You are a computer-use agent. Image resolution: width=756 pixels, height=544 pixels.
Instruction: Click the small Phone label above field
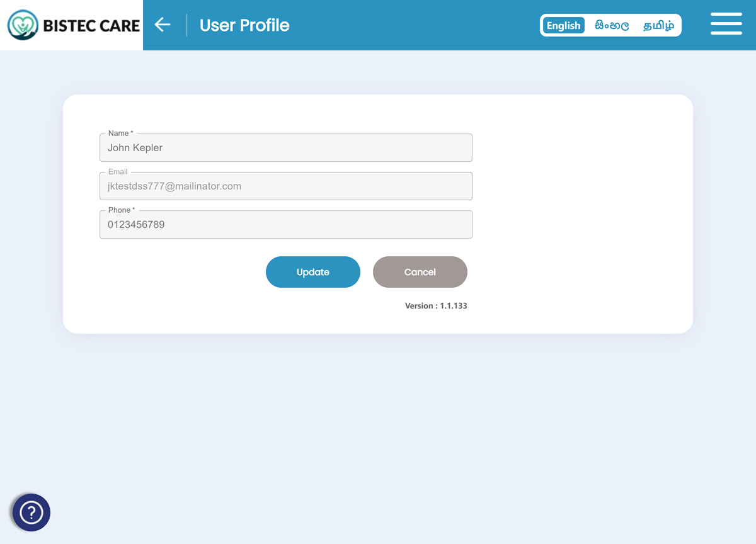pos(121,210)
